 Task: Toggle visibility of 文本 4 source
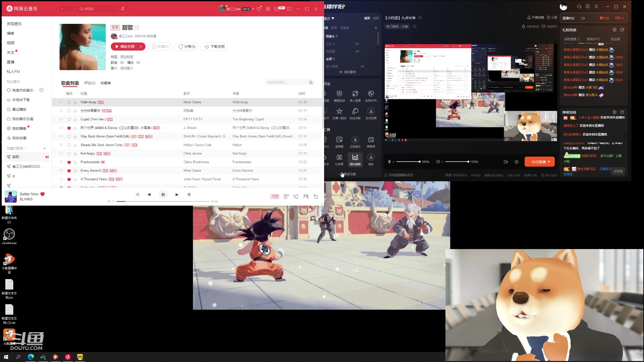357,44
